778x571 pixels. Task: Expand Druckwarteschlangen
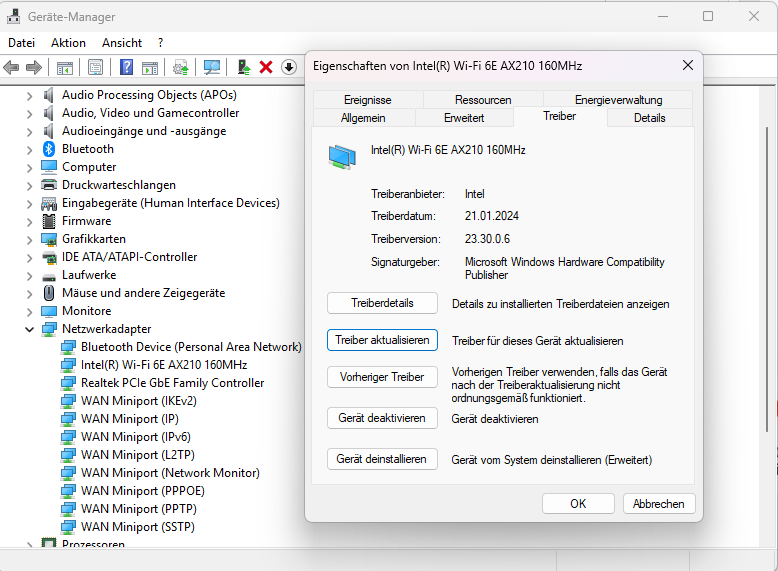pos(29,186)
